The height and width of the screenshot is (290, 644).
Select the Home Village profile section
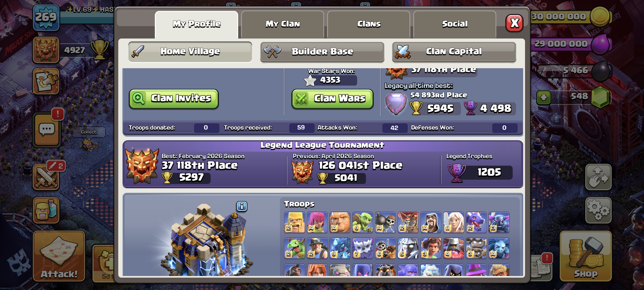pos(190,52)
